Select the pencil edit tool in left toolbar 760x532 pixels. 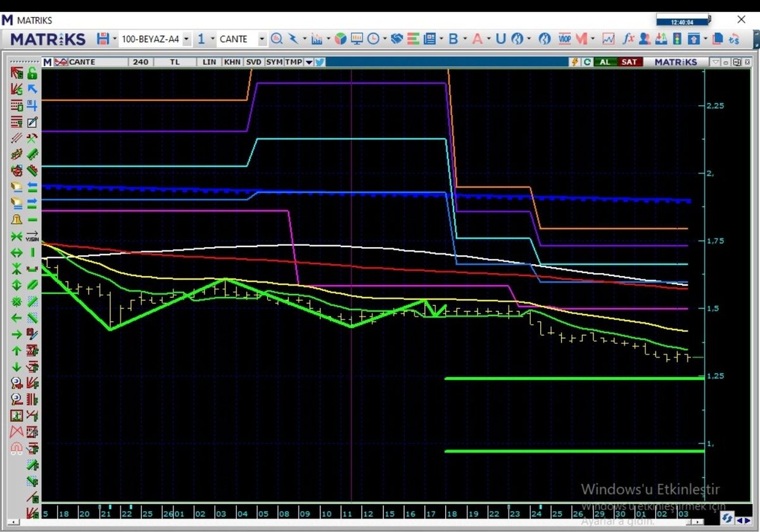pos(32,122)
